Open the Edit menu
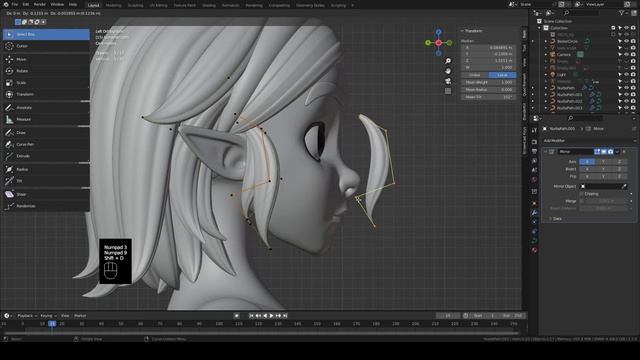Screen dimensions: 640x360 [26, 4]
